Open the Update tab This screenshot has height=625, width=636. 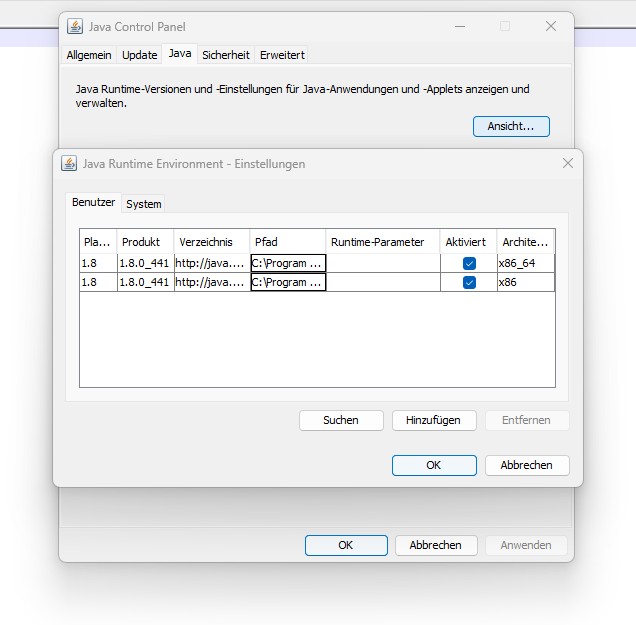click(140, 55)
